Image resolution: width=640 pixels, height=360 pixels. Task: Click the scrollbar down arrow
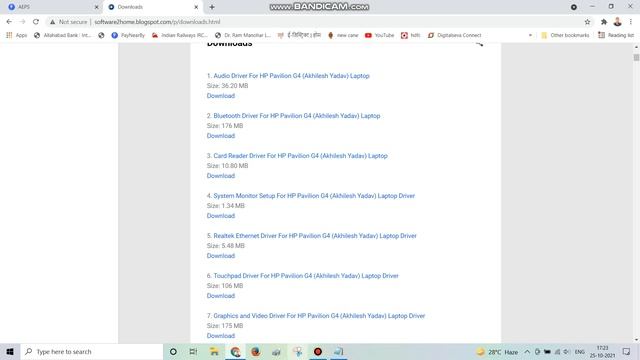636,340
